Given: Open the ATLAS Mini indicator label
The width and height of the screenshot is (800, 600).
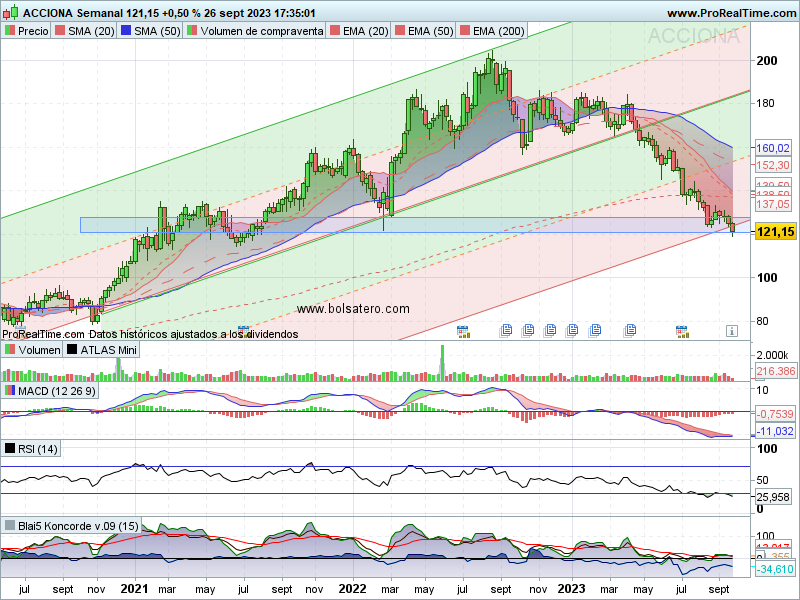Looking at the screenshot, I should click(109, 350).
